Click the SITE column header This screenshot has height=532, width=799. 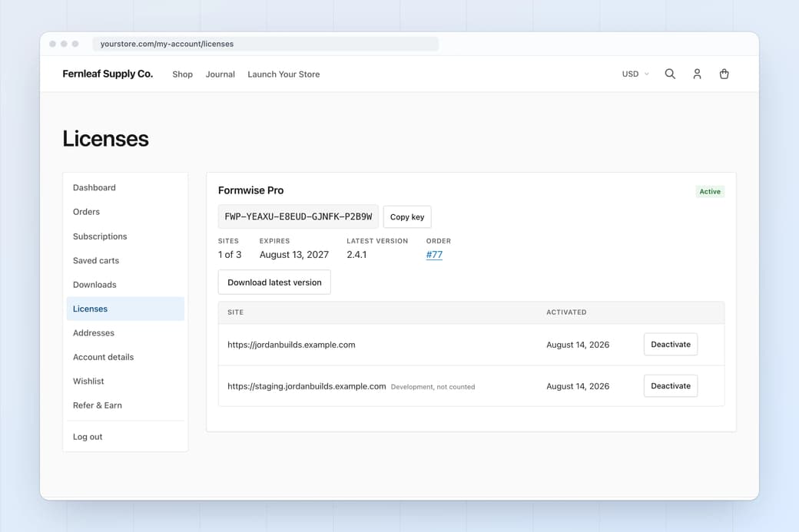235,312
